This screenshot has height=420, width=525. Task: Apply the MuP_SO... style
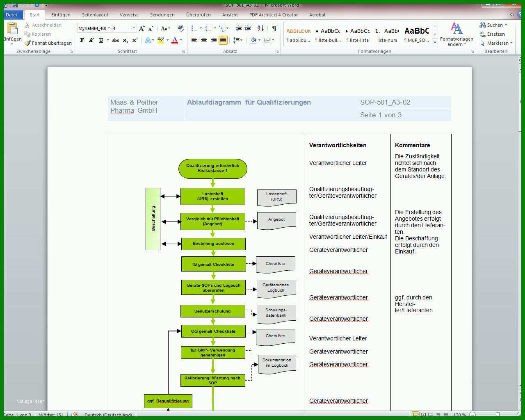click(x=417, y=34)
